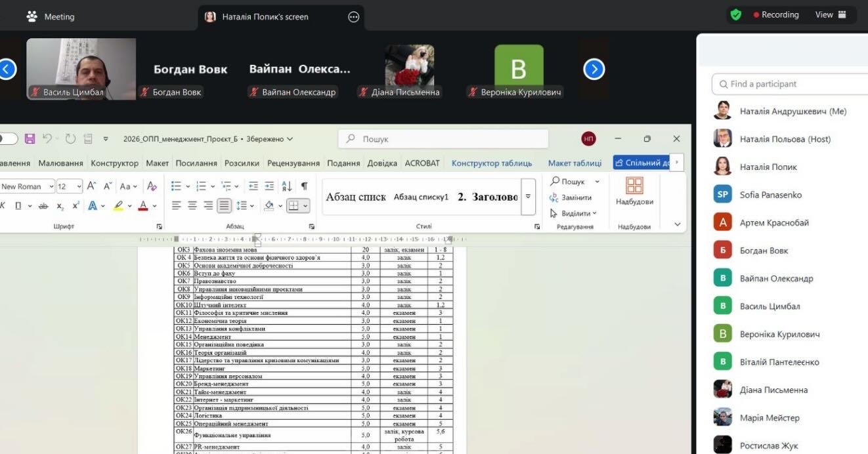
Task: Open the Рецензування ribbon tab
Action: point(293,163)
